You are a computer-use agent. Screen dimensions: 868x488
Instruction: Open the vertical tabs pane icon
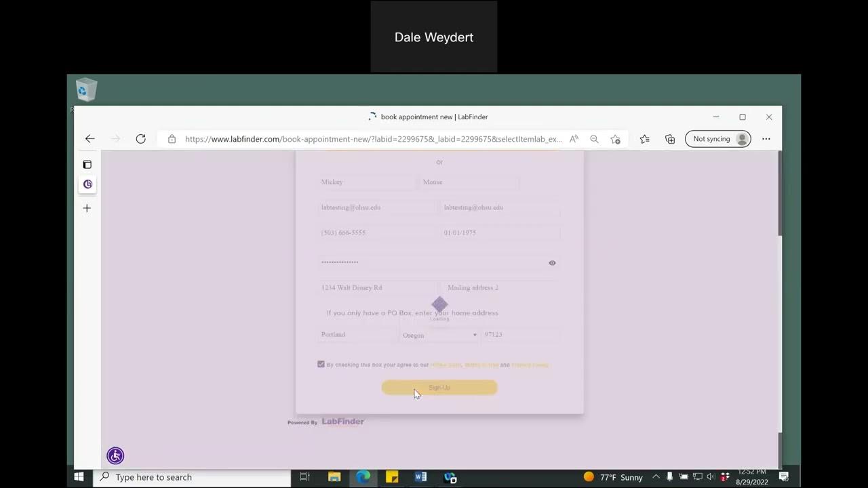(x=87, y=165)
